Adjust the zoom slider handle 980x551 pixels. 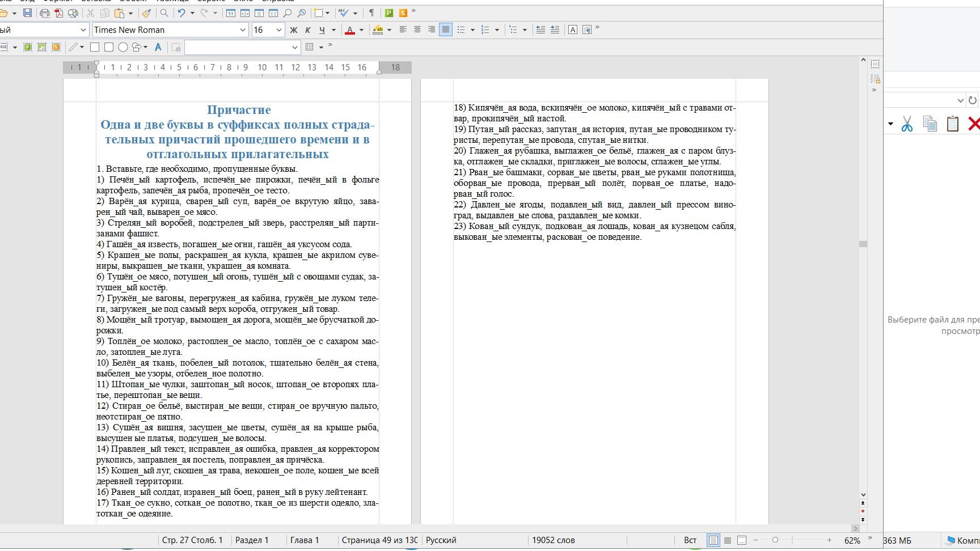tap(775, 540)
